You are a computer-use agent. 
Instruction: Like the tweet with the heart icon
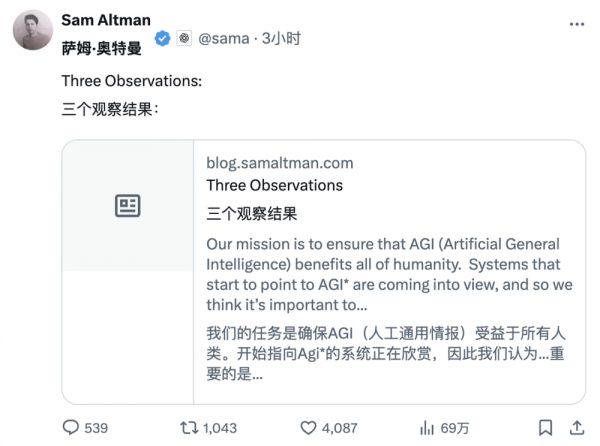[309, 427]
